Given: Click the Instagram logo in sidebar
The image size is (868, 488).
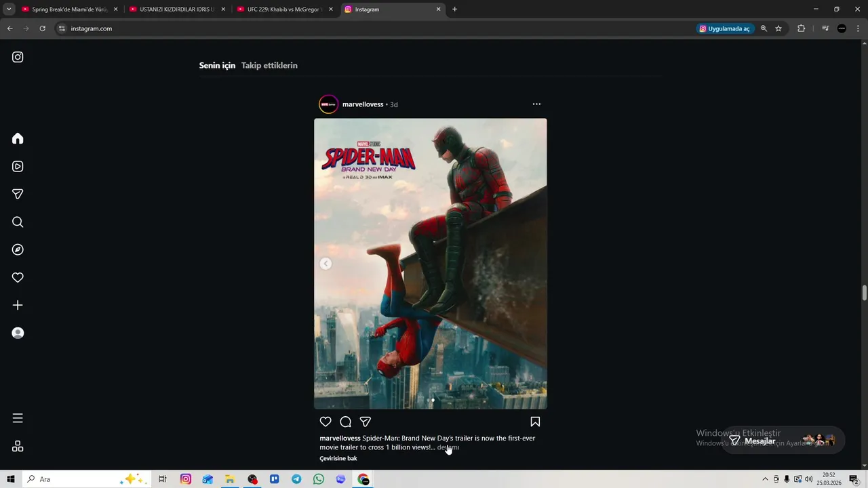Looking at the screenshot, I should 18,57.
